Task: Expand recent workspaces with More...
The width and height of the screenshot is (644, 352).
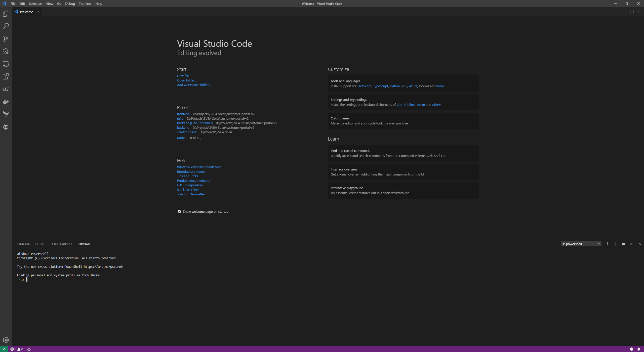Action: pyautogui.click(x=182, y=138)
